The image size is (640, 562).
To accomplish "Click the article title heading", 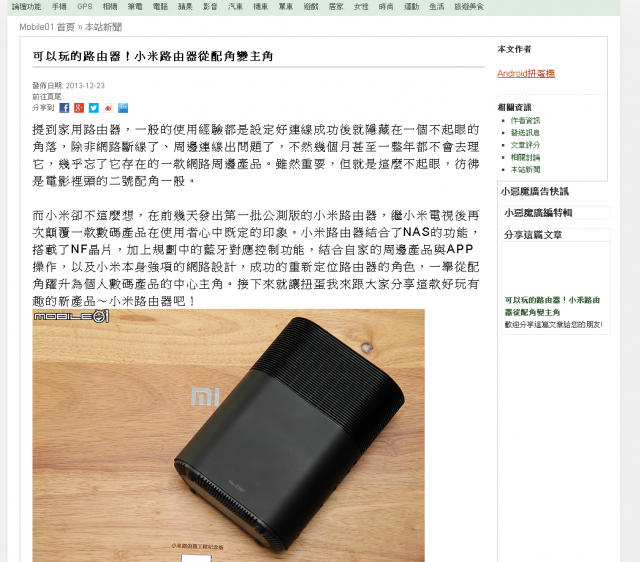I will tap(153, 56).
